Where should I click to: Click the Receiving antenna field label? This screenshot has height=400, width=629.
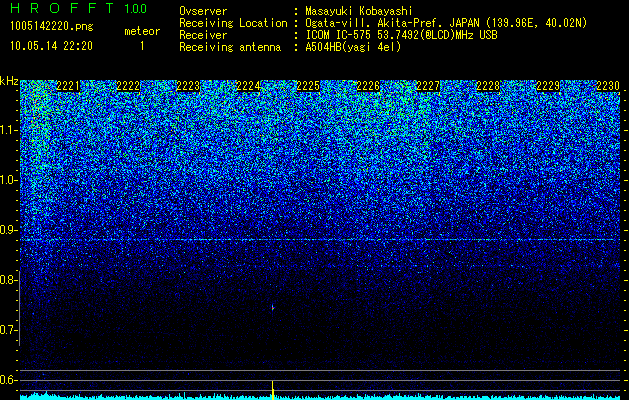[230, 47]
